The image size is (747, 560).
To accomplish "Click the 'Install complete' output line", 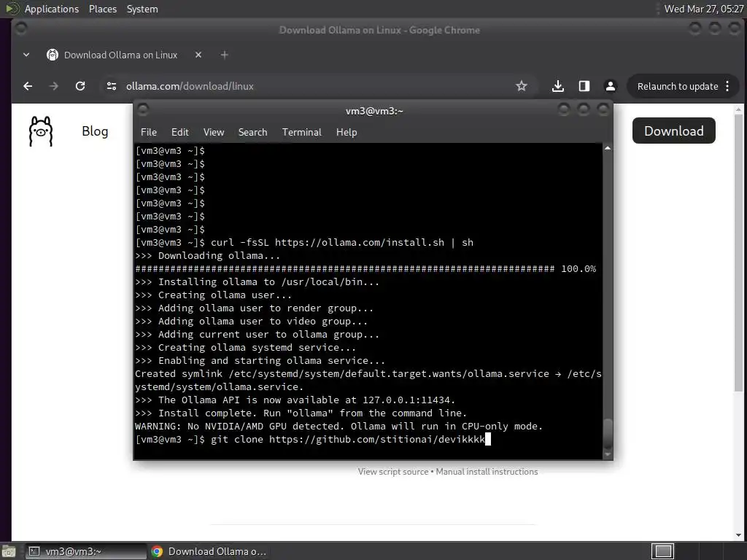I will tap(301, 413).
